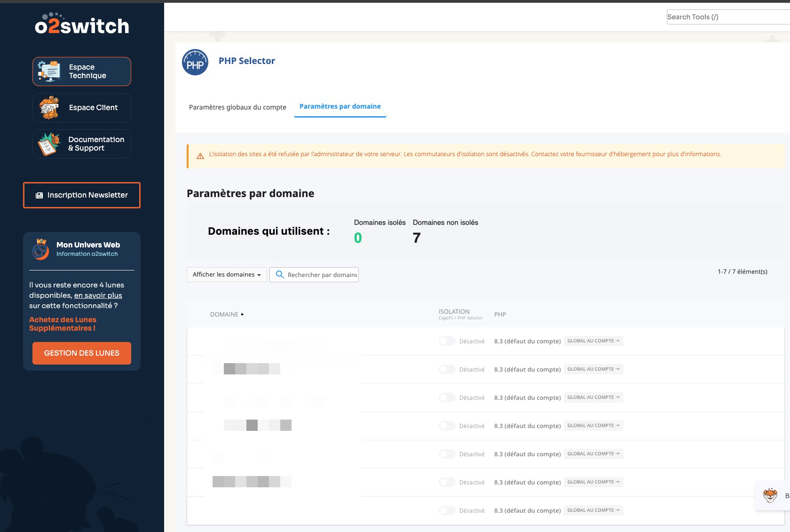Viewport: 790px width, 532px height.
Task: Click the PHP Selector page title
Action: click(247, 61)
